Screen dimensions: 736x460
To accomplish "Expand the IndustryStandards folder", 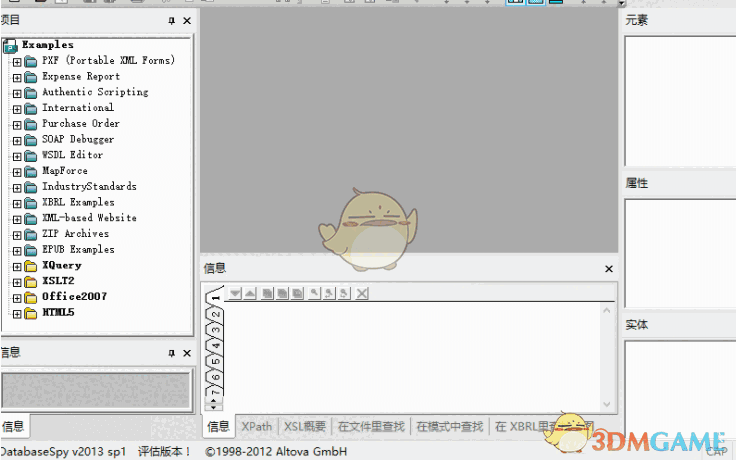I will (x=17, y=188).
